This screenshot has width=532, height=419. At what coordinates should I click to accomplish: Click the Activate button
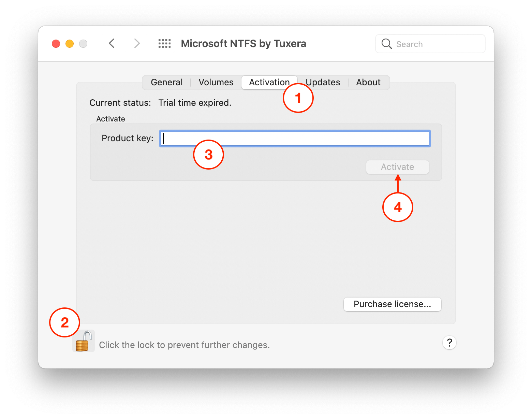point(397,167)
